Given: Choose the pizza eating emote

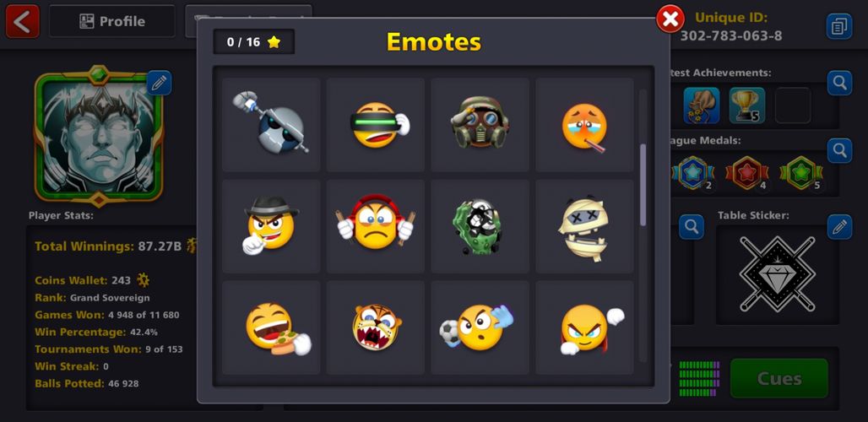Looking at the screenshot, I should tap(271, 327).
